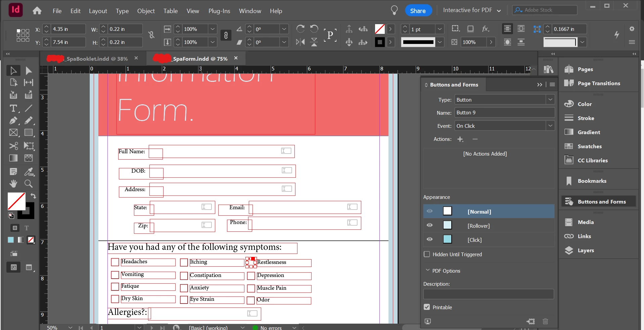Open the File menu
Viewport: 644px width, 330px height.
click(x=57, y=11)
